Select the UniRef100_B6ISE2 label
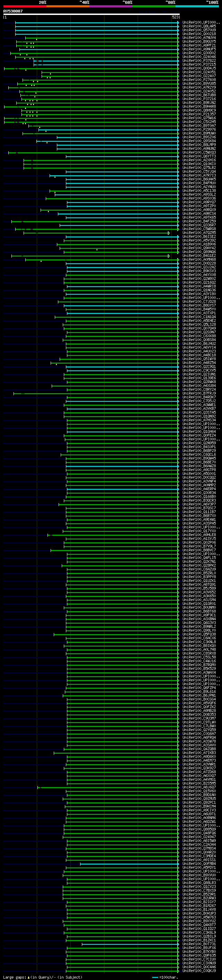Screen dimensions: 222x980 coord(199,236)
